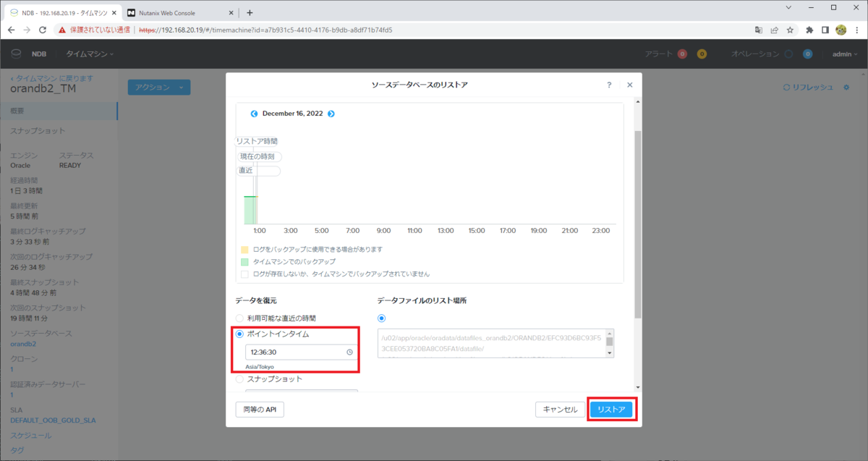The image size is (868, 461).
Task: Click the NDB logo icon
Action: coord(16,53)
